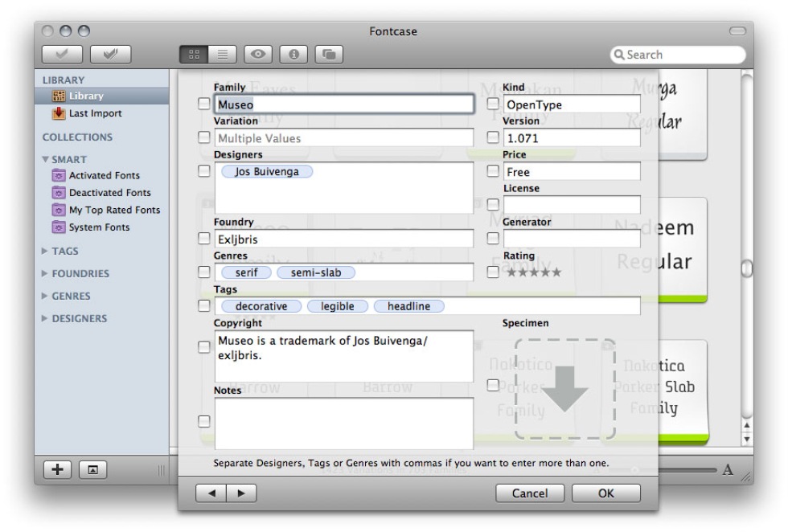Image resolution: width=788 pixels, height=532 pixels.
Task: Check the Price field checkbox
Action: [x=493, y=171]
